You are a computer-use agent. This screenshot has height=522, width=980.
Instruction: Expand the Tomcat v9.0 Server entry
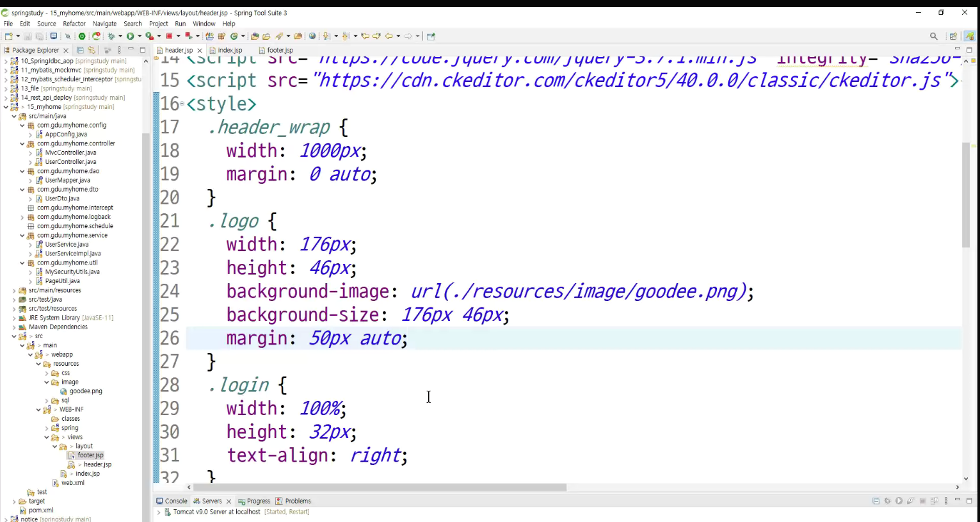159,512
